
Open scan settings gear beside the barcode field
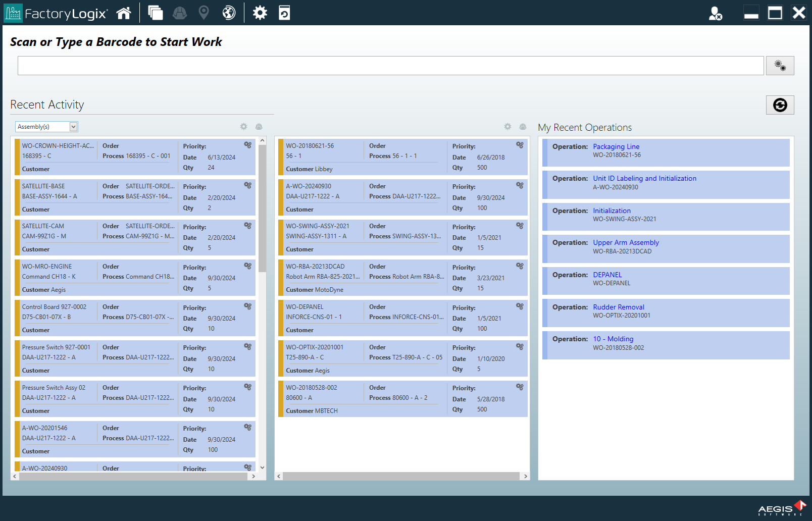tap(780, 65)
